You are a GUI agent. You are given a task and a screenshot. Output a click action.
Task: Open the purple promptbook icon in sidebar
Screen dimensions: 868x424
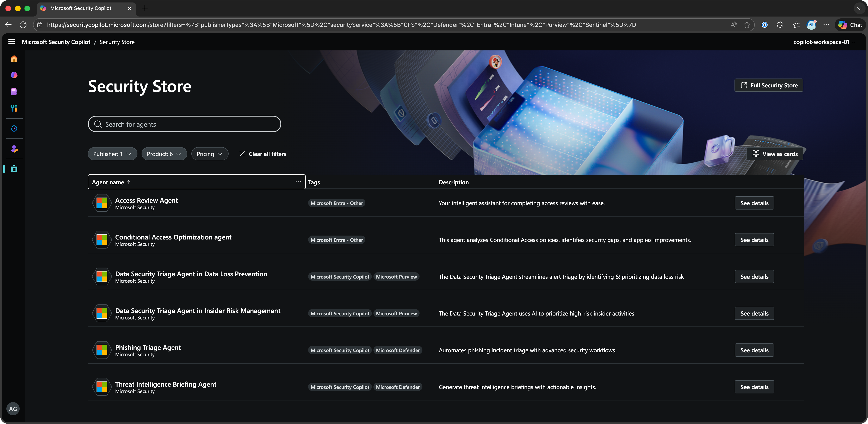click(14, 92)
